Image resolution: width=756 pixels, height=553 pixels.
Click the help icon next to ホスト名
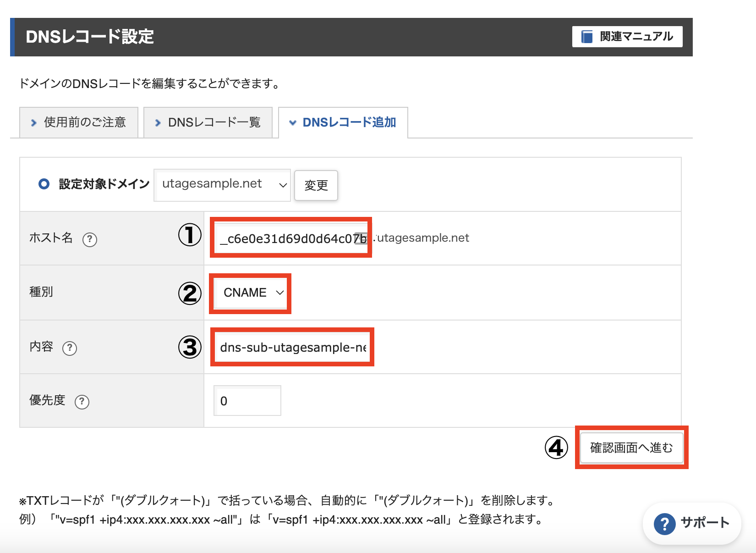point(89,239)
